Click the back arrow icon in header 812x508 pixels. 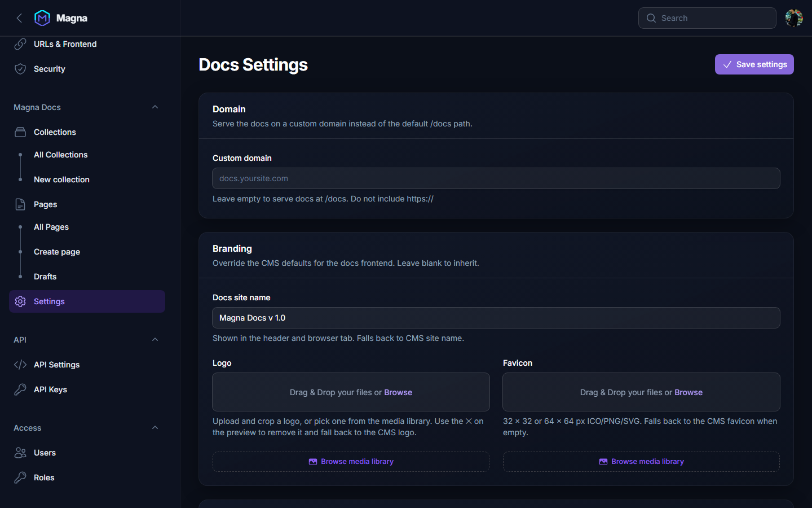[x=19, y=18]
